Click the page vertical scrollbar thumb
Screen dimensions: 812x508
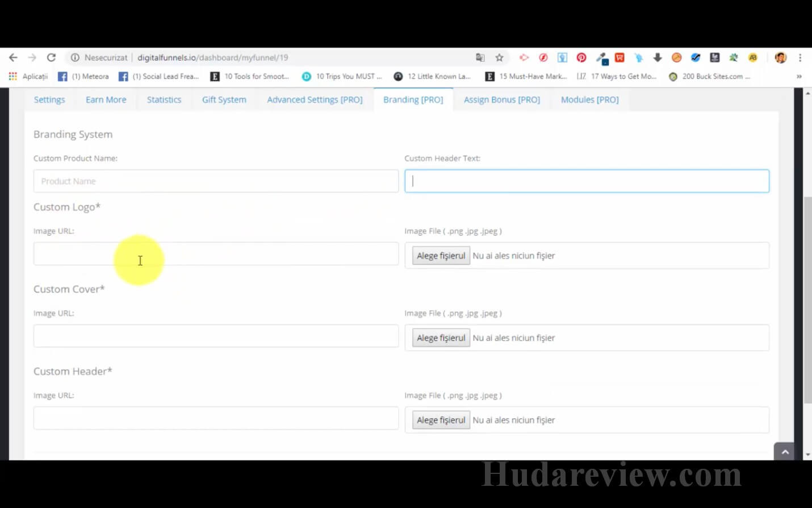pyautogui.click(x=807, y=300)
